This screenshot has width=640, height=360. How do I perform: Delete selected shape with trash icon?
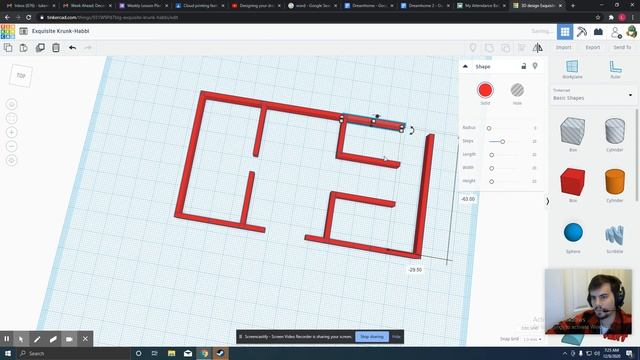point(56,48)
